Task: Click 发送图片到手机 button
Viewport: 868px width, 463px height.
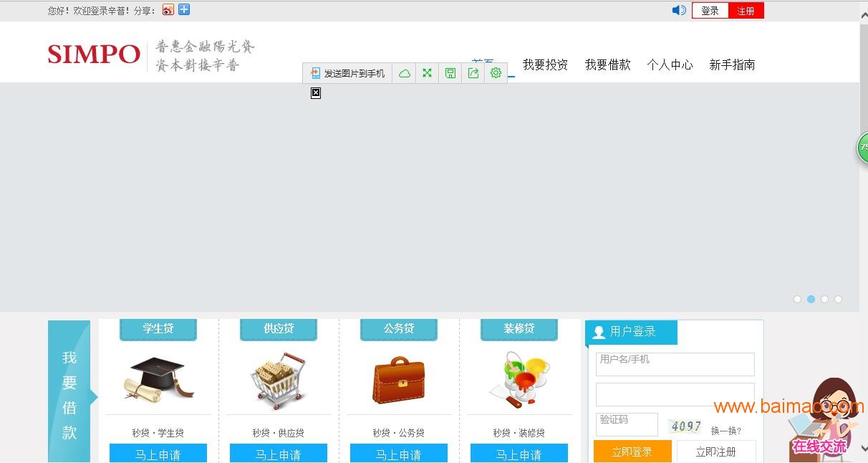Action: coord(348,73)
